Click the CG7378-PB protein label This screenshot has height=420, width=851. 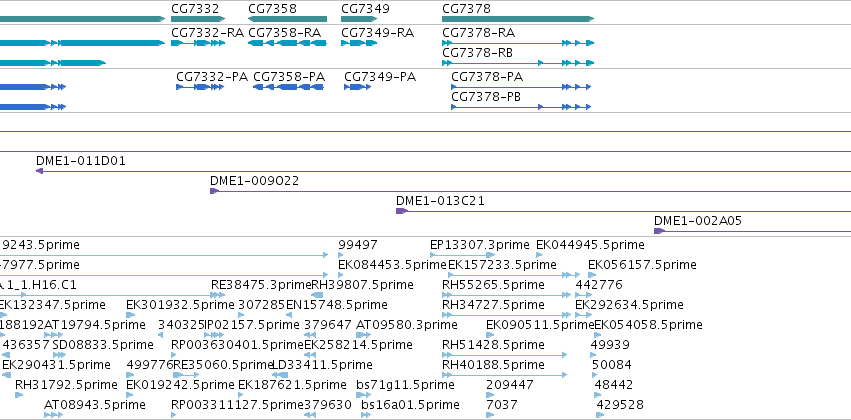[x=486, y=97]
